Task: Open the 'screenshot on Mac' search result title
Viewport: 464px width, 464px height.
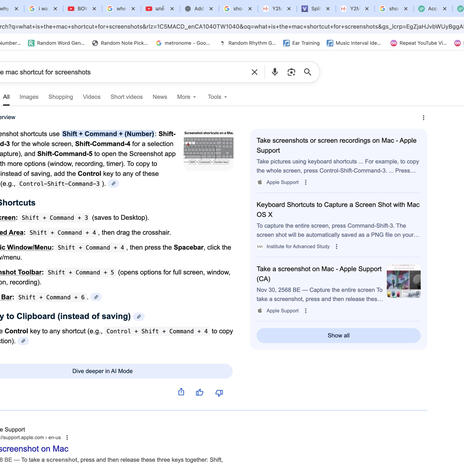Action: click(34, 449)
